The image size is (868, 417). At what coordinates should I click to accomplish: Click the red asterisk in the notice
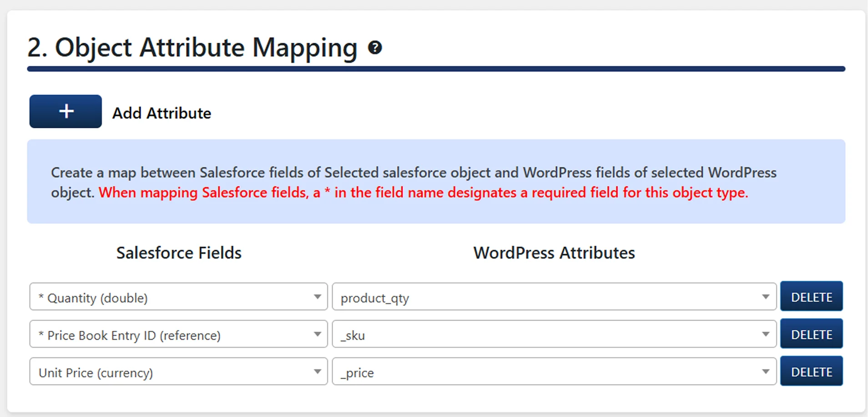(327, 192)
